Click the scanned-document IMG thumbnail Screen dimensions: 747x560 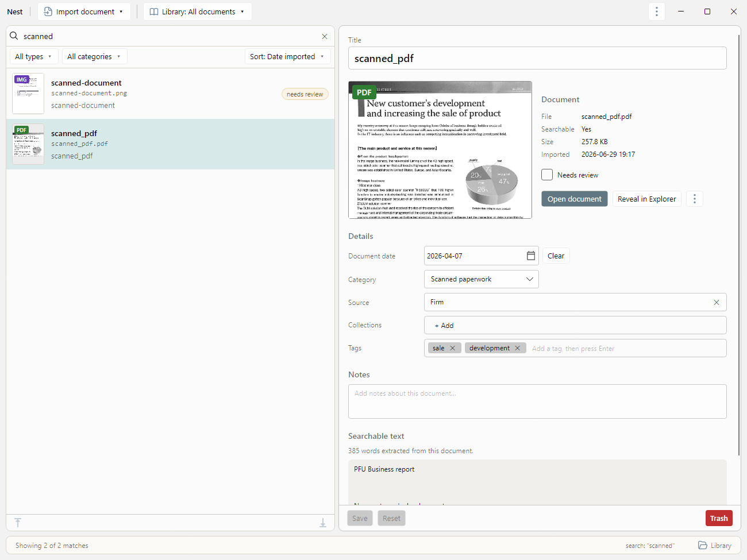28,94
